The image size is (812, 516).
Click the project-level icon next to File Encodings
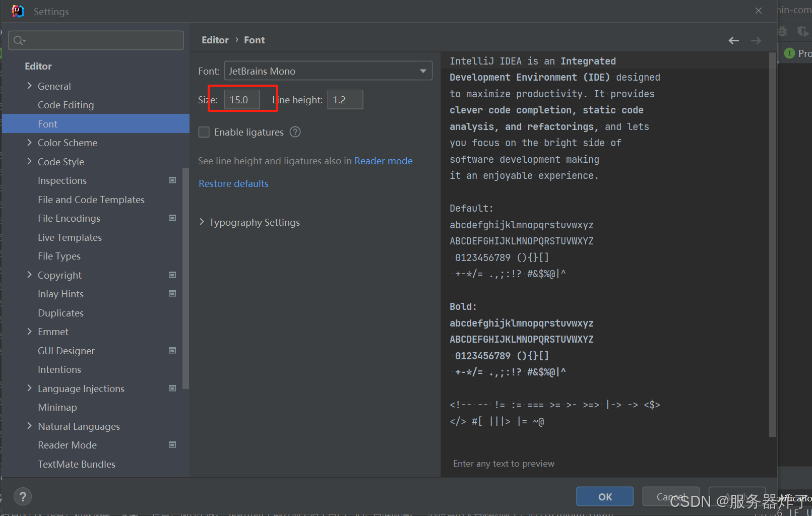point(172,218)
